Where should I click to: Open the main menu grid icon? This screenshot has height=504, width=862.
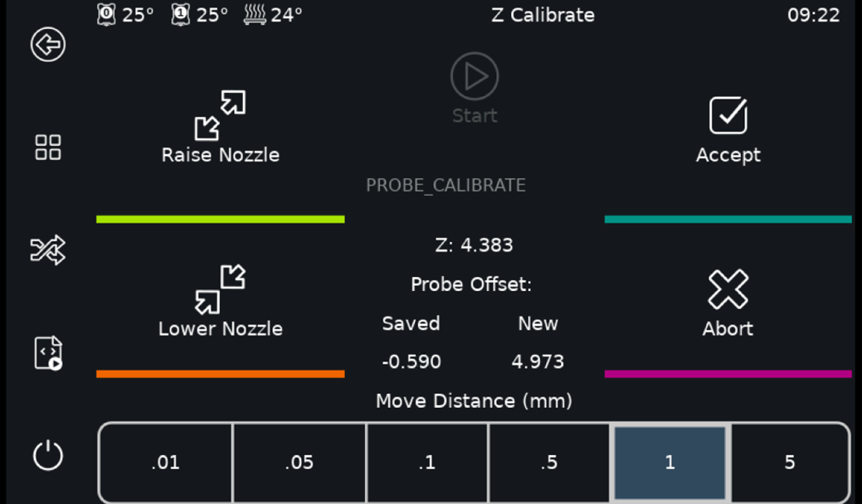point(47,147)
